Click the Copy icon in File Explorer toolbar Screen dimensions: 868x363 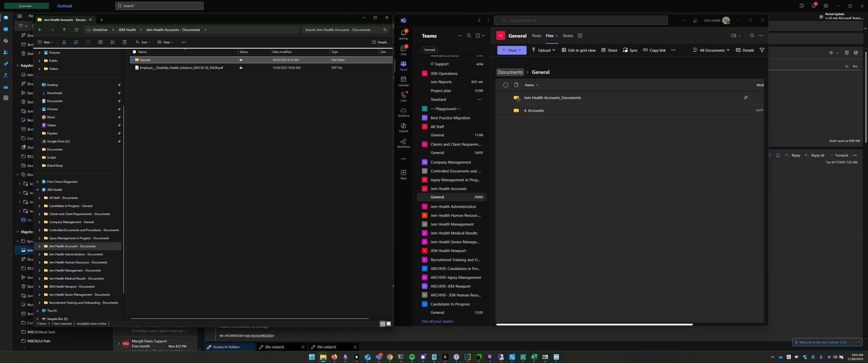point(76,42)
